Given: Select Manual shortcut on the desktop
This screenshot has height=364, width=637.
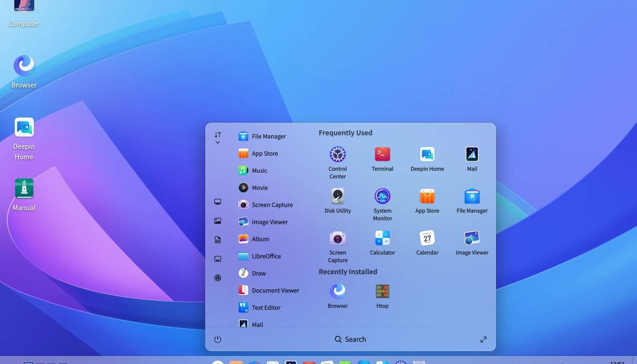Looking at the screenshot, I should click(24, 195).
